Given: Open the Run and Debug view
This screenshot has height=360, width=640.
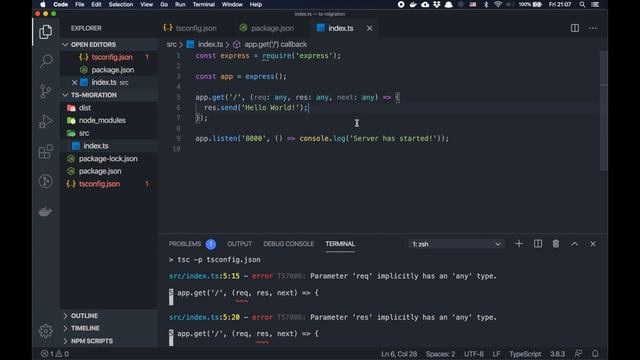Looking at the screenshot, I should click(46, 121).
